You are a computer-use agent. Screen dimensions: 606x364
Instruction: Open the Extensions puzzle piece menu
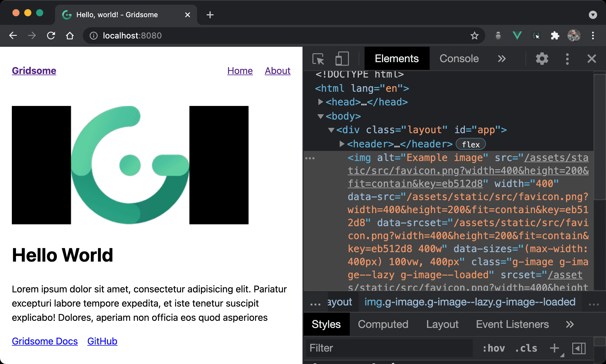[x=555, y=36]
